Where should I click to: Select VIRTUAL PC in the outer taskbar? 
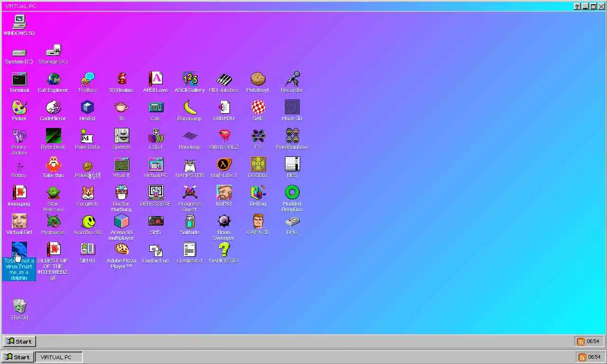[59, 357]
